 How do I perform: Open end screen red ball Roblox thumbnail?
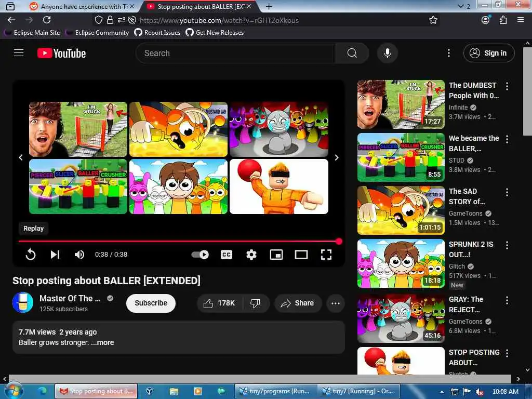pos(279,187)
